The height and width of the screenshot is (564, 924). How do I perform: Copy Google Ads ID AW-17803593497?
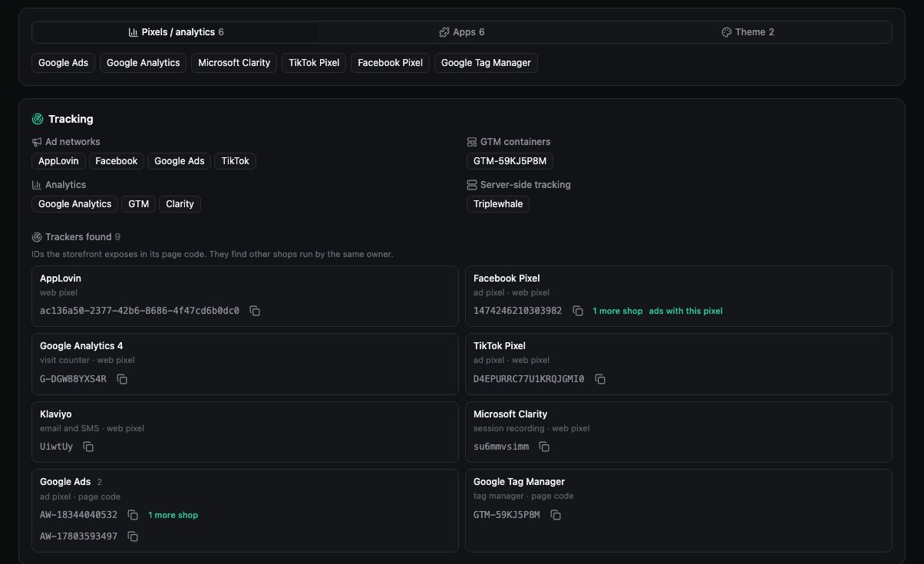[x=133, y=536]
